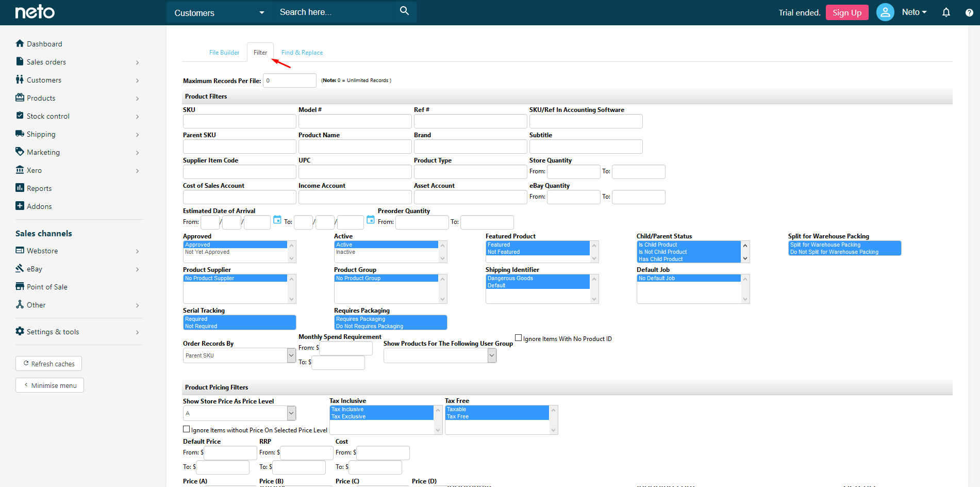Select Is Child Product option
The image size is (980, 487).
[688, 245]
